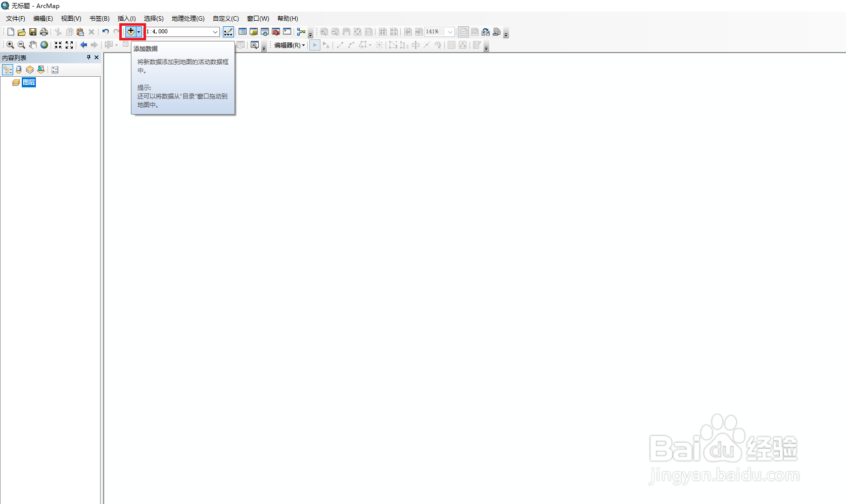This screenshot has width=846, height=504.
Task: Open an existing map document
Action: 21,32
